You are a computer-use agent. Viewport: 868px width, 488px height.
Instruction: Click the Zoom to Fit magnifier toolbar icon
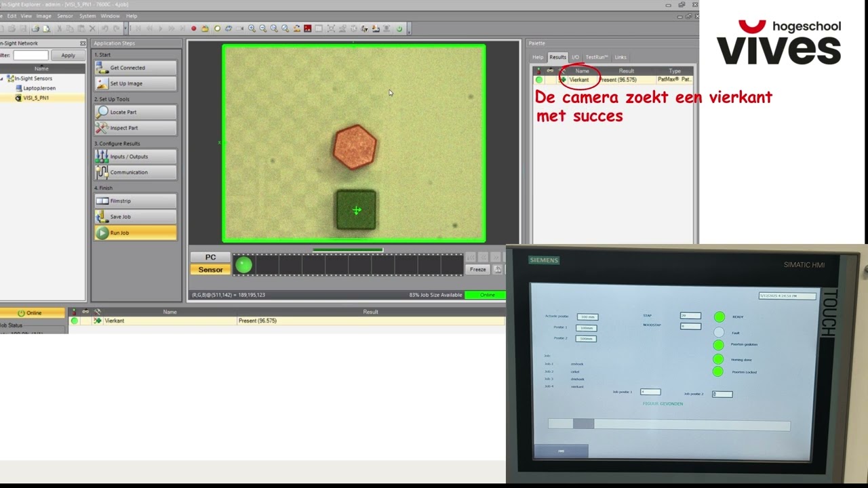pos(285,28)
